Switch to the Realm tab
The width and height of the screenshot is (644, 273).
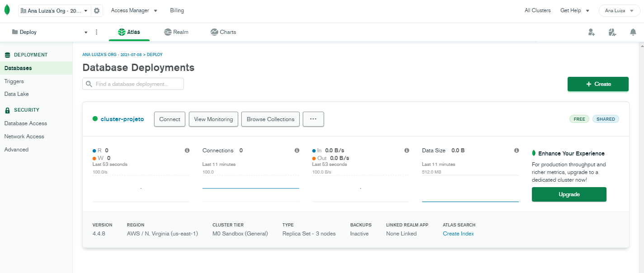pos(176,32)
